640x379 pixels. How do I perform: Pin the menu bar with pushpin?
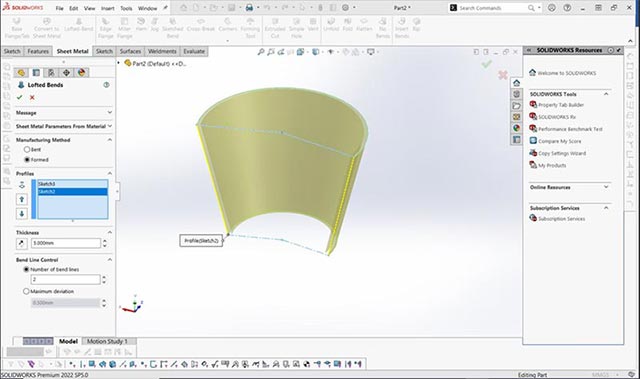(165, 8)
